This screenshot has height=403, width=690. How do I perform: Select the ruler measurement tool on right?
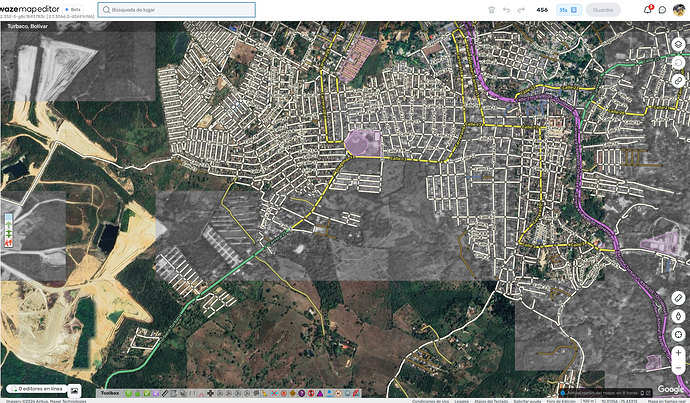coord(678,298)
